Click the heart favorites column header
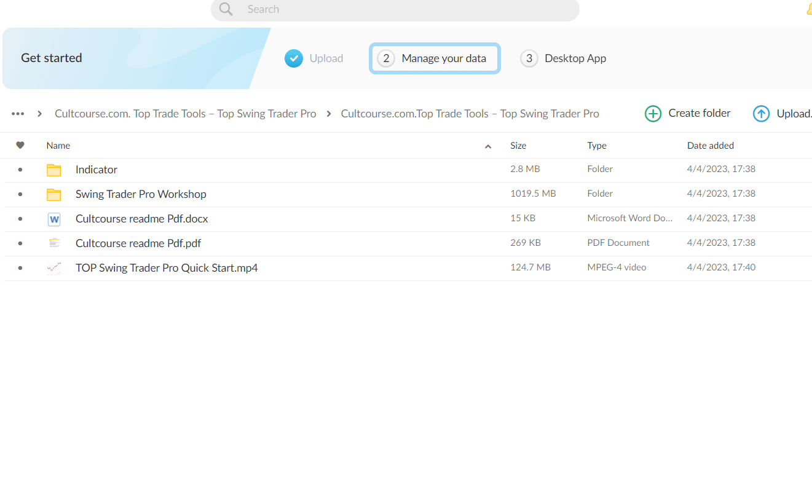812x504 pixels. tap(20, 146)
